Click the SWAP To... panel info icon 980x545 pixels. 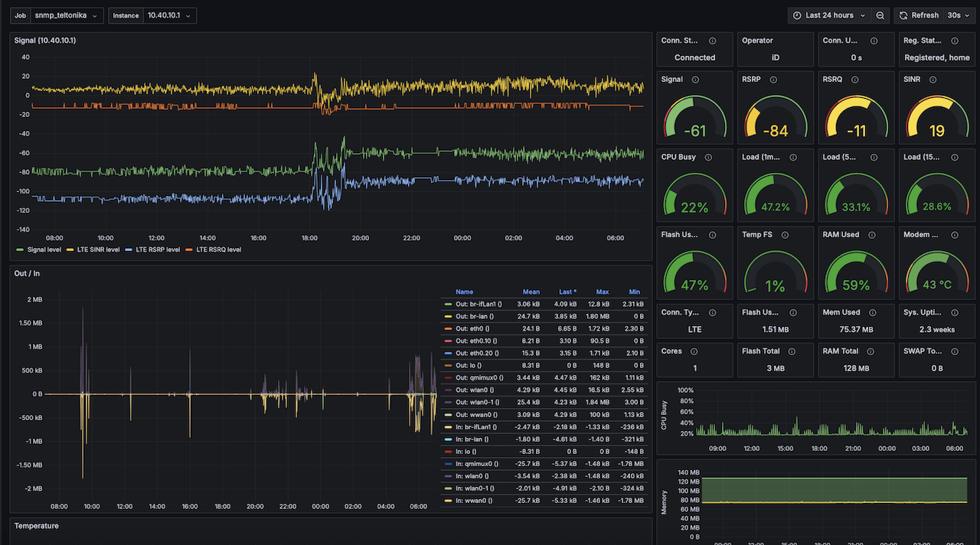pyautogui.click(x=955, y=351)
